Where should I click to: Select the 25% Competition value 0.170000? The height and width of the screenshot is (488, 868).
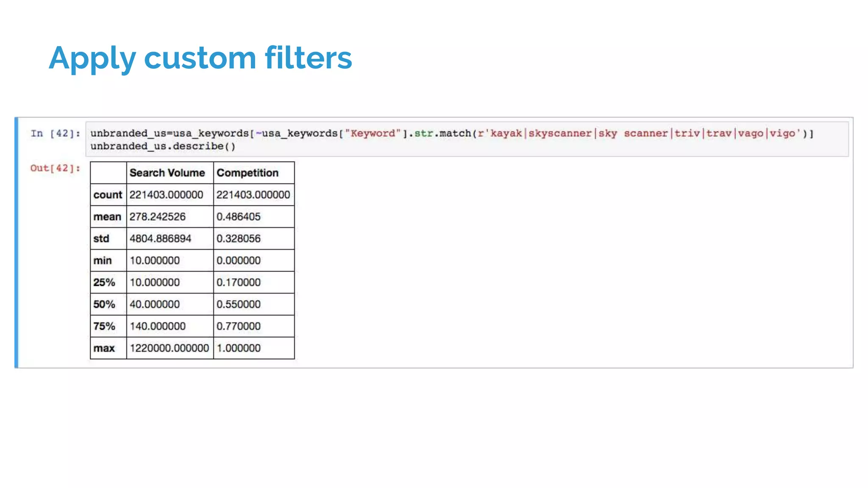239,283
